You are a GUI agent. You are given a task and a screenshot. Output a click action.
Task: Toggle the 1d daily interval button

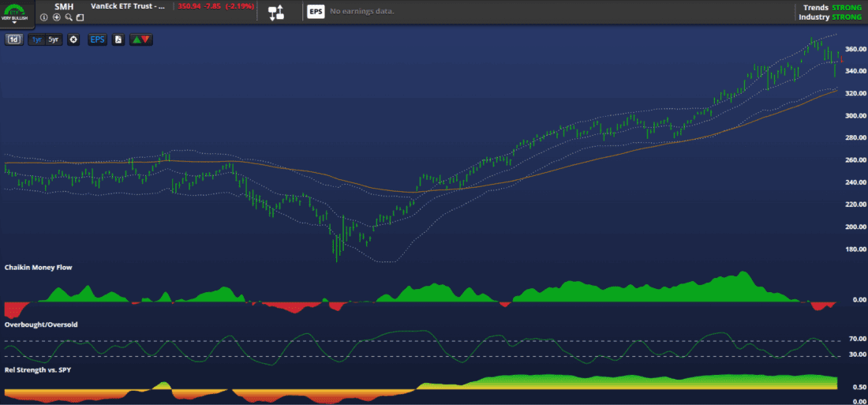click(13, 39)
